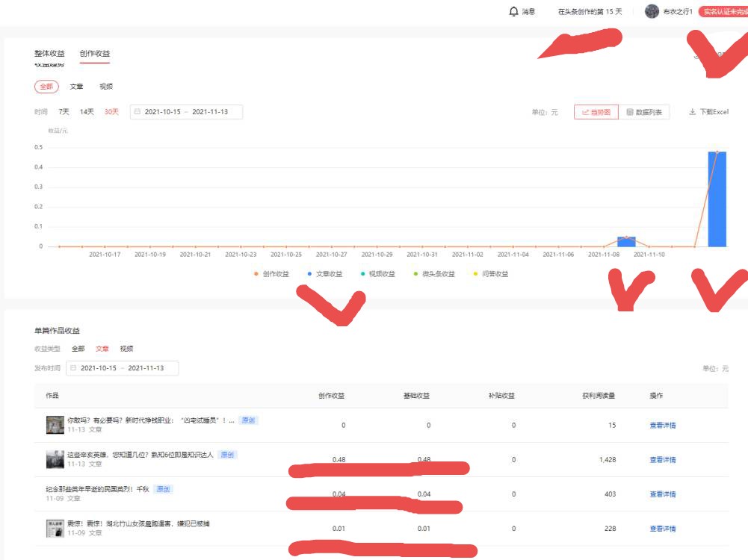Choose the 30天 time range

tap(111, 111)
